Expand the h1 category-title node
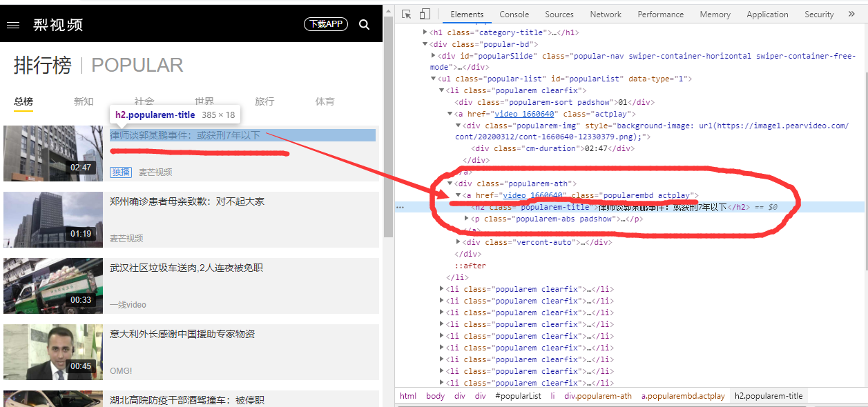The height and width of the screenshot is (407, 868). pyautogui.click(x=425, y=32)
